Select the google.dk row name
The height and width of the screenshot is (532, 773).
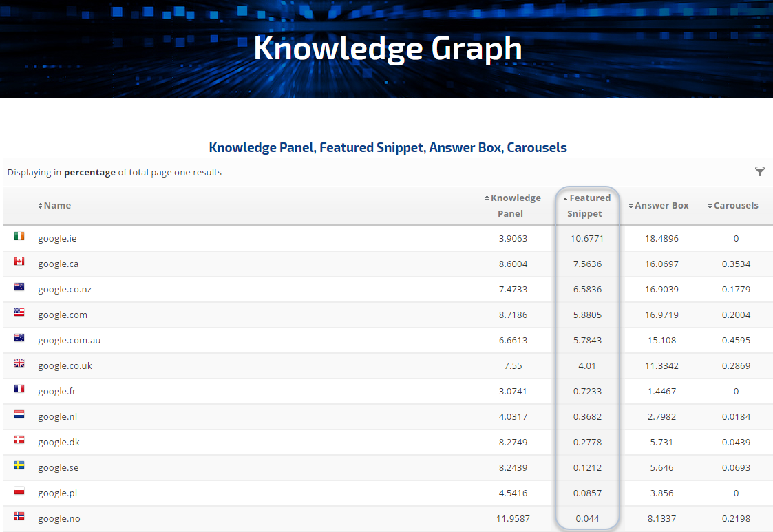pos(59,443)
